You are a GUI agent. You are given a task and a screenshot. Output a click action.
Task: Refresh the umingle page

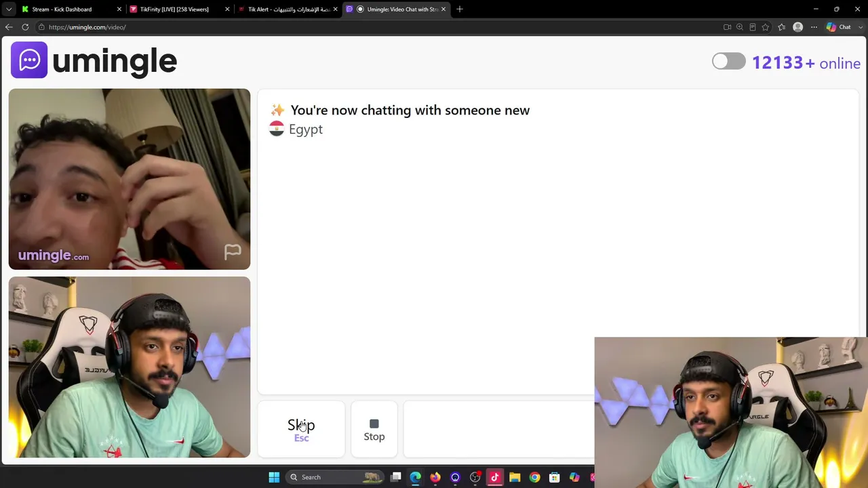pos(25,27)
